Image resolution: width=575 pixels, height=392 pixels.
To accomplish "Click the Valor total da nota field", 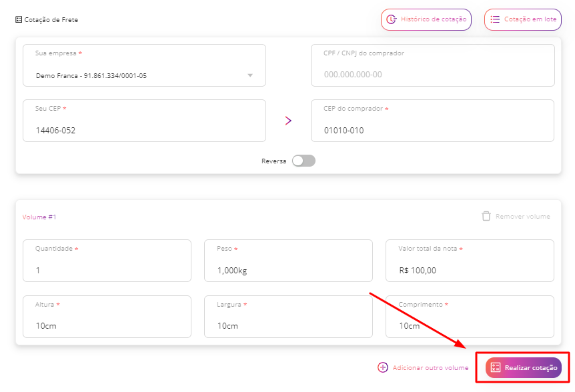I will 470,261.
